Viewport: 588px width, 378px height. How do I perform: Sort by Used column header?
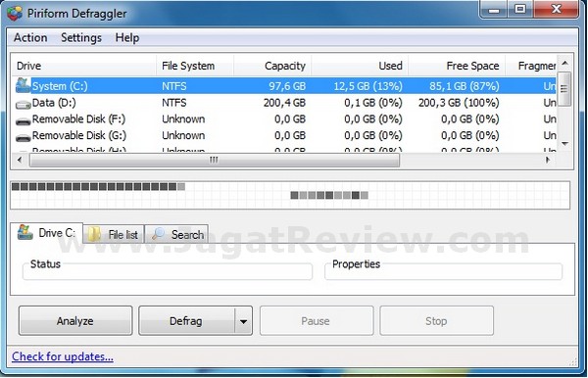point(360,66)
